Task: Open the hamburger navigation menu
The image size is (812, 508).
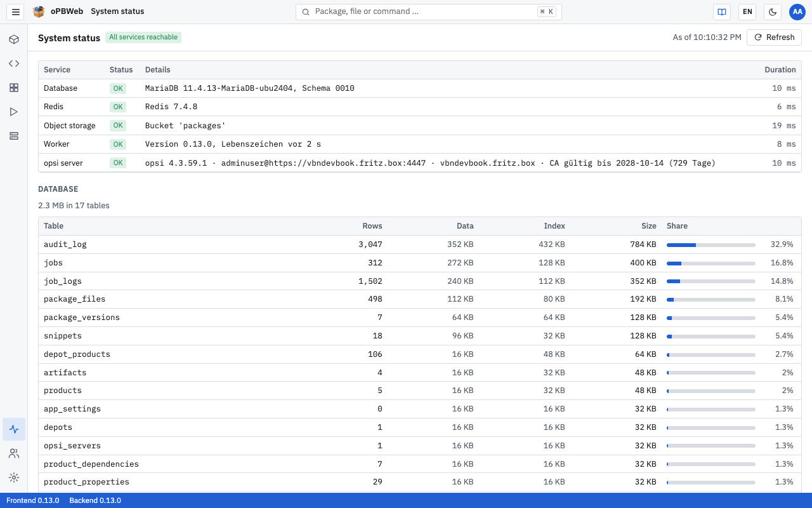Action: click(16, 11)
